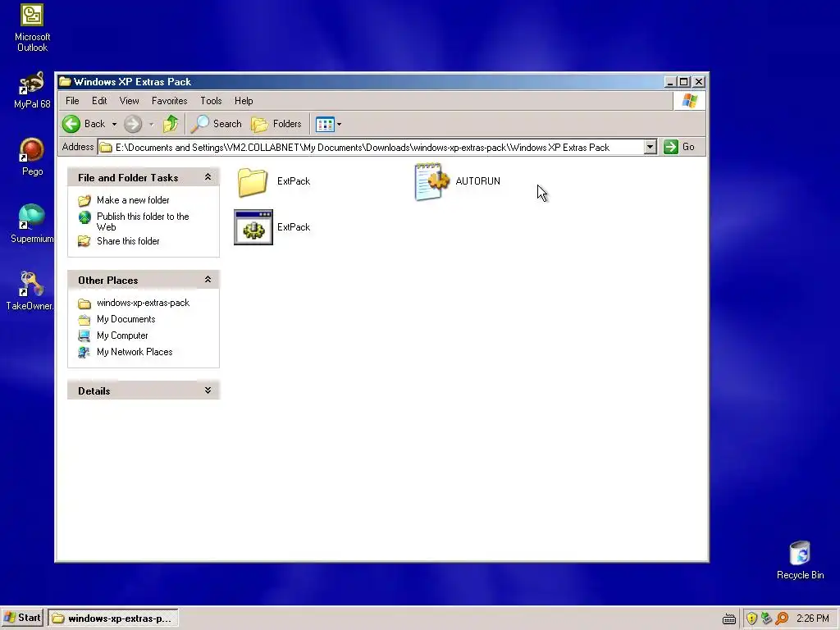Click the green Back arrow icon

tap(71, 124)
